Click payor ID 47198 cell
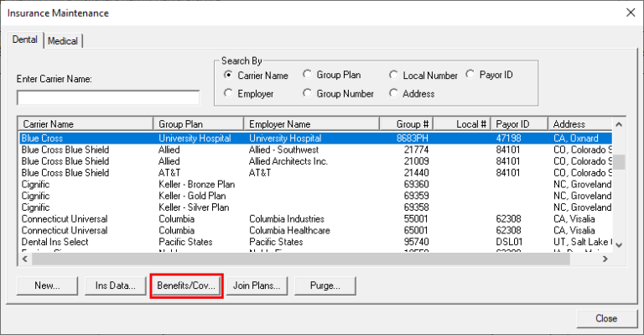Image resolution: width=644 pixels, height=335 pixels. (508, 138)
